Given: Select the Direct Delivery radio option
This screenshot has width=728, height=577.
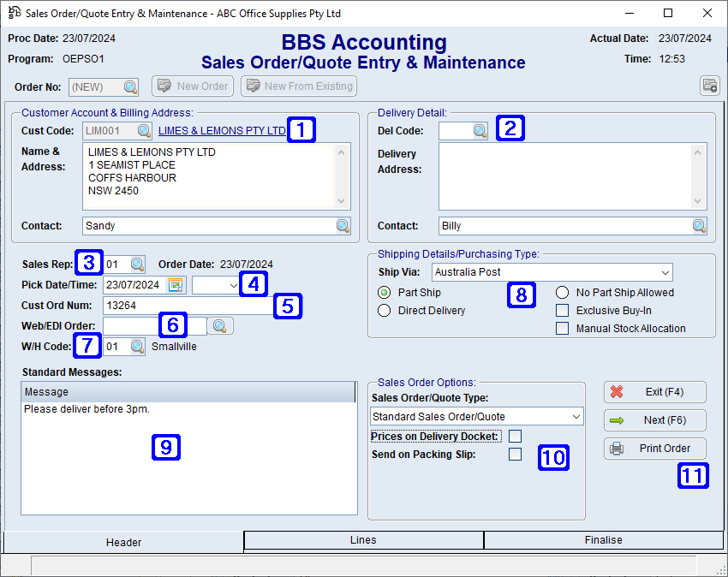Looking at the screenshot, I should [x=384, y=311].
